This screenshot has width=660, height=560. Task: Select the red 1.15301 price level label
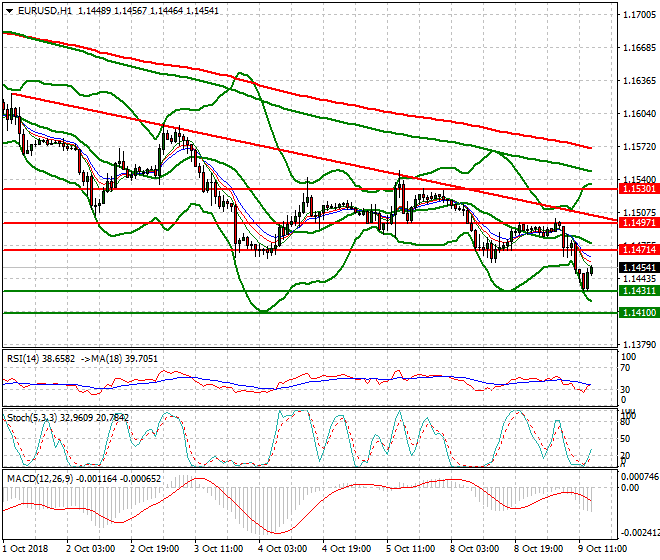coord(639,189)
